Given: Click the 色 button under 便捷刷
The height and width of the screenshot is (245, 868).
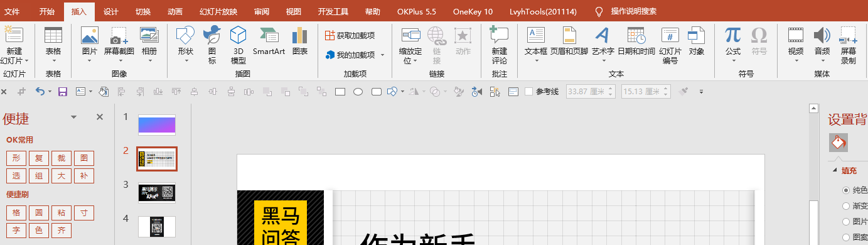Looking at the screenshot, I should (38, 231).
